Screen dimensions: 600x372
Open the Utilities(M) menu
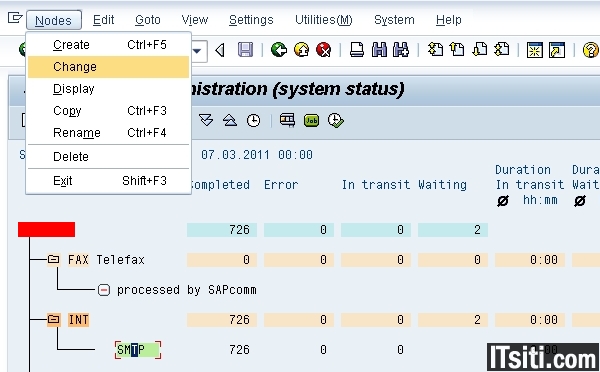coord(324,20)
